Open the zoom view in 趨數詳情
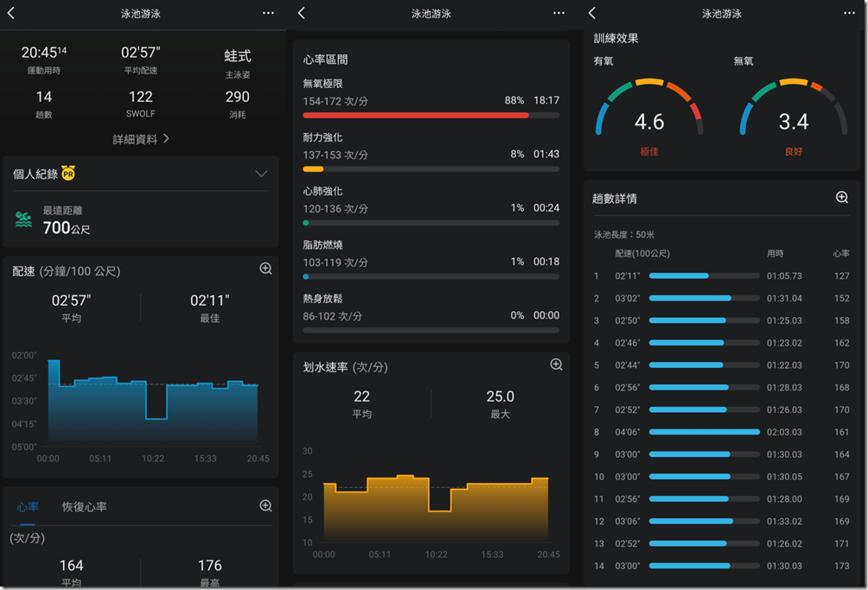 click(841, 197)
